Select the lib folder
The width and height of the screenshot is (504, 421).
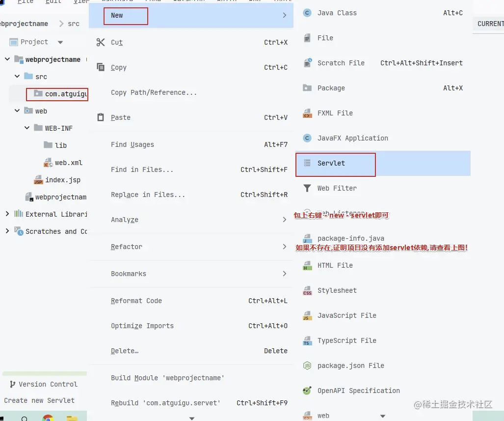coord(60,145)
